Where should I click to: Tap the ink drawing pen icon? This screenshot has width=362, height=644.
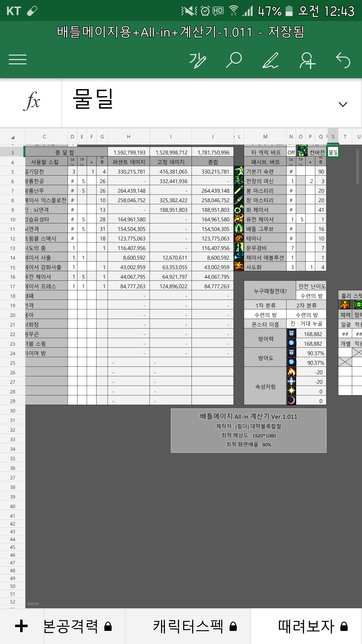tap(198, 60)
